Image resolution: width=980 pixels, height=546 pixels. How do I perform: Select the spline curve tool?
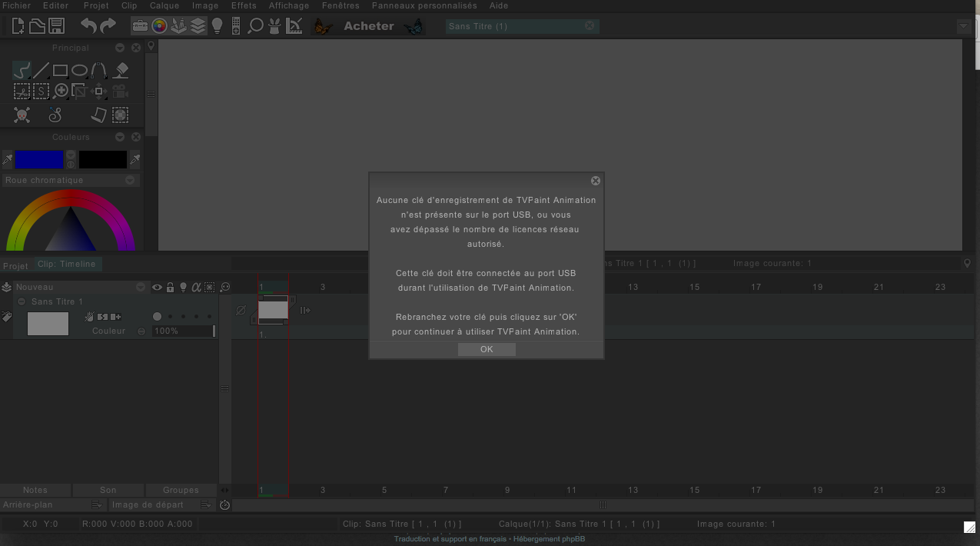(x=99, y=71)
